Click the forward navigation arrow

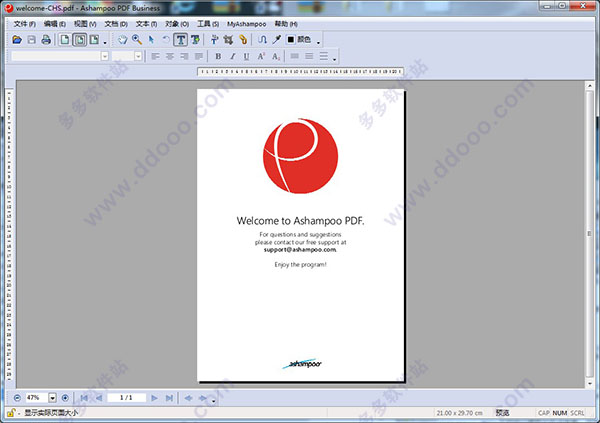point(203,398)
